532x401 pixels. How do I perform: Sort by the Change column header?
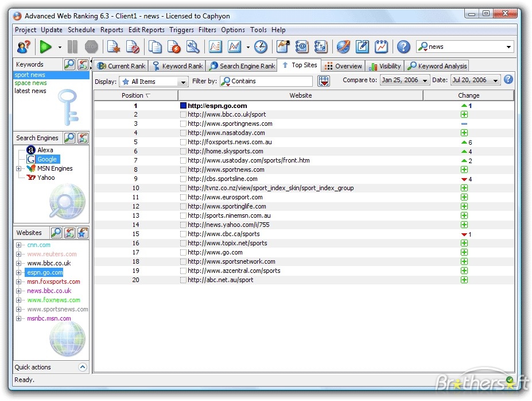tap(468, 95)
